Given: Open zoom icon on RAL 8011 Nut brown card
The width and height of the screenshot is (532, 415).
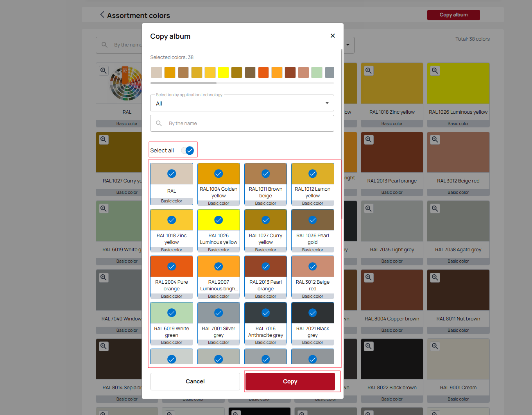Looking at the screenshot, I should click(435, 277).
